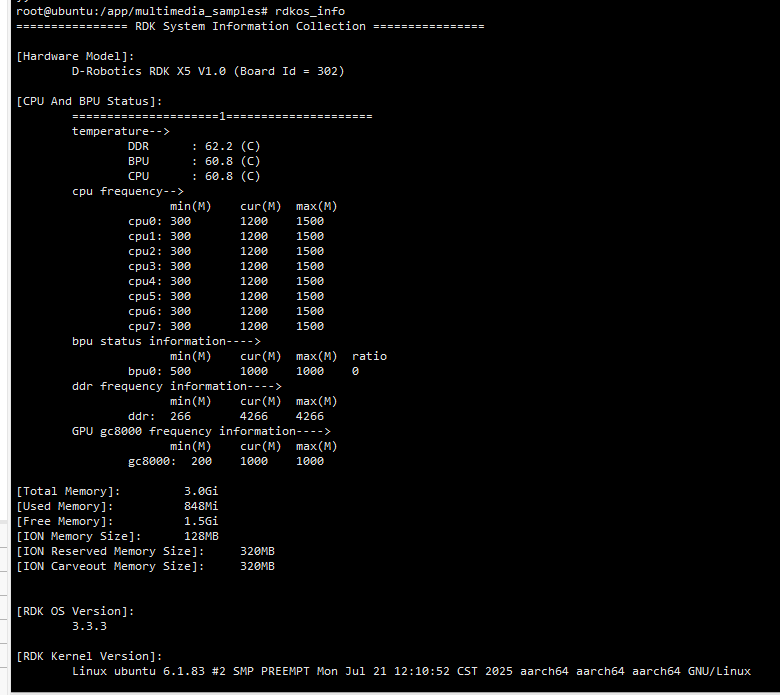Click the BPU temperature reading line
The image size is (780, 695).
coord(194,161)
